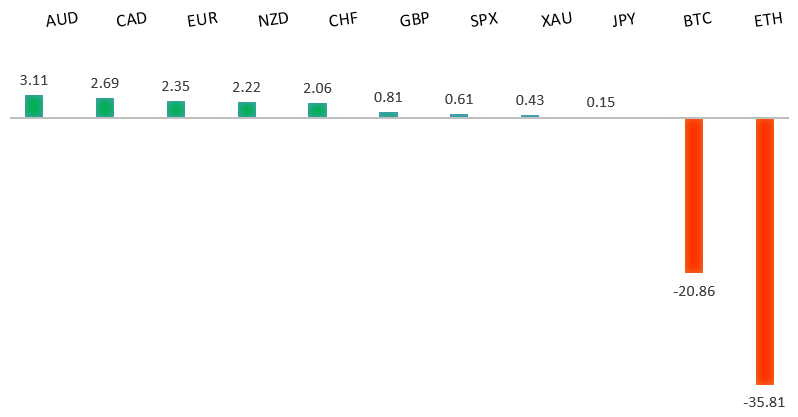Select the 0.15 data label

[601, 102]
